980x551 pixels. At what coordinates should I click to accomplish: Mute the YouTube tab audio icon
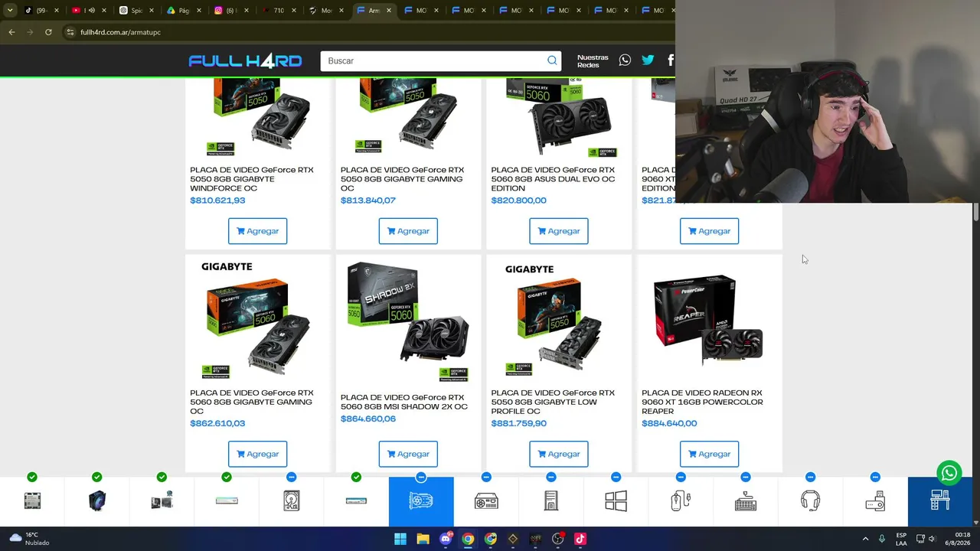(91, 11)
